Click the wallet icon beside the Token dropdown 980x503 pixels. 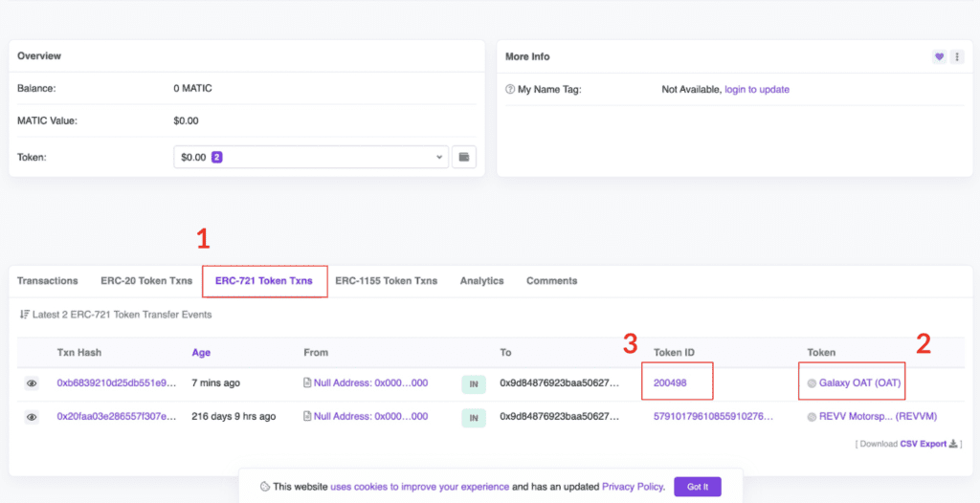tap(464, 157)
